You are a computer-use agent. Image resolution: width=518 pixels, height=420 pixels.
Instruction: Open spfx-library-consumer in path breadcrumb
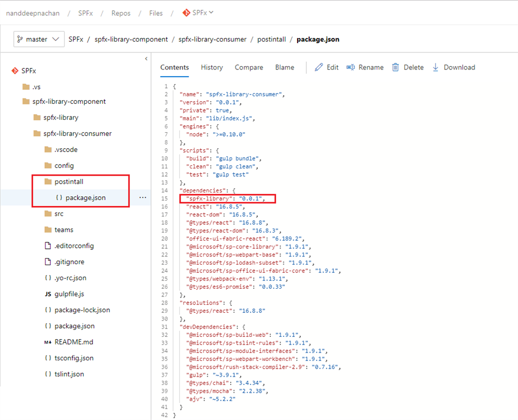click(x=212, y=39)
